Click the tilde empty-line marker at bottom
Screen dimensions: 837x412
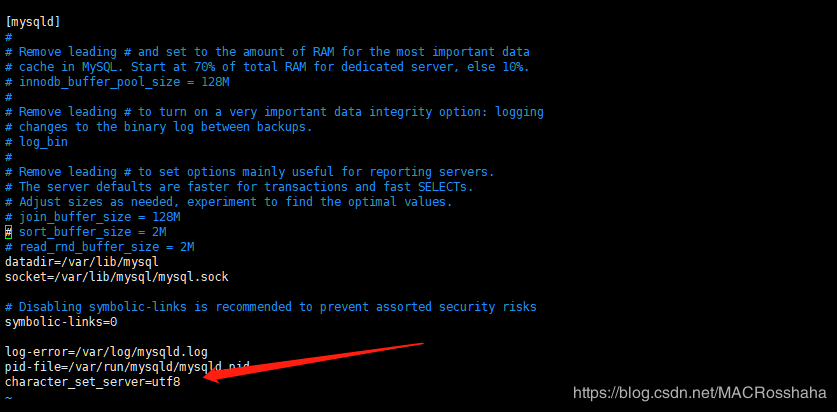point(8,398)
